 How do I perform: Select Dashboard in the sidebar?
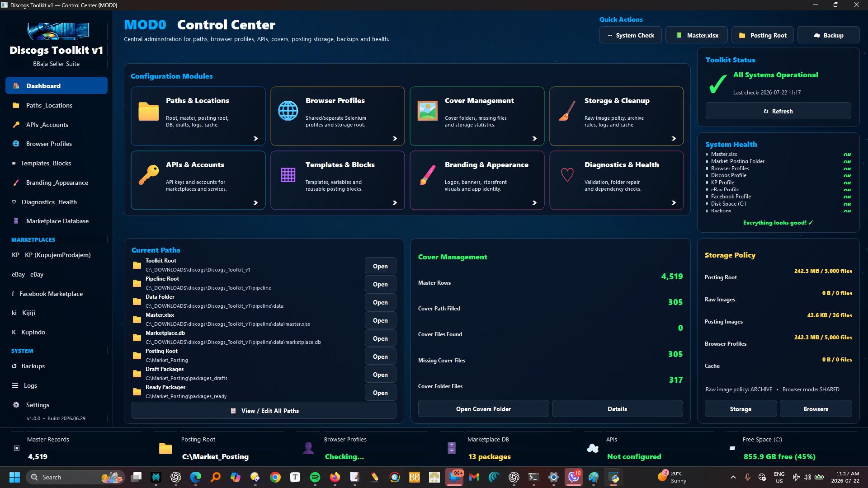tap(57, 86)
